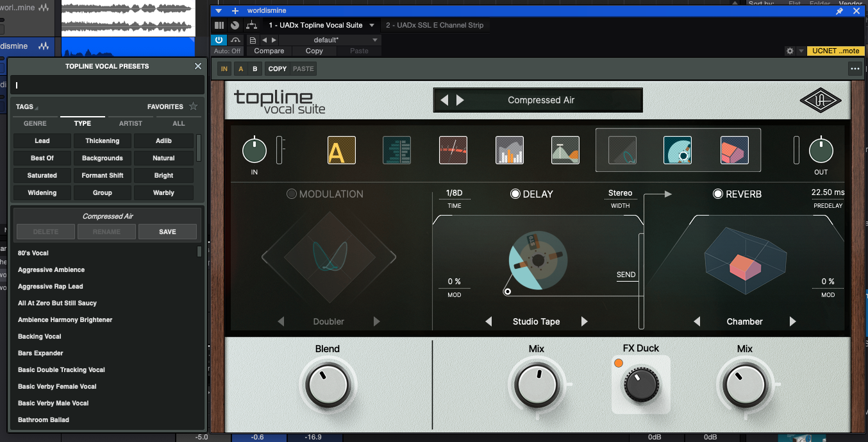
Task: Toggle the IN bypass button
Action: (x=224, y=69)
